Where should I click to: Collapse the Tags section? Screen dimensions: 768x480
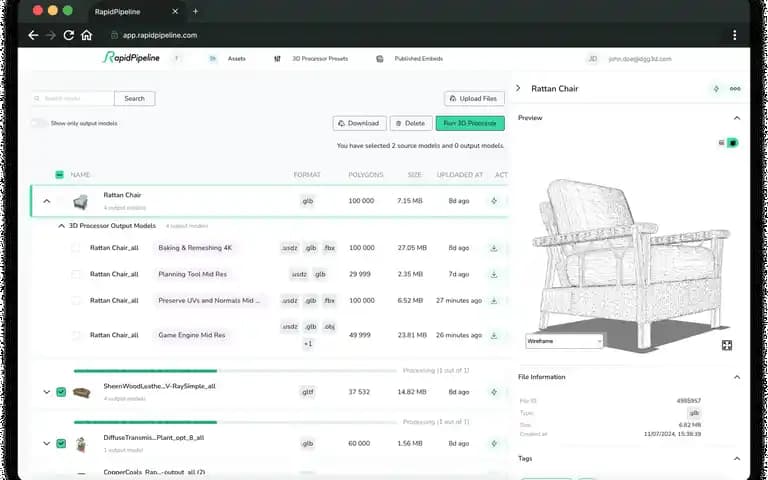pyautogui.click(x=737, y=458)
